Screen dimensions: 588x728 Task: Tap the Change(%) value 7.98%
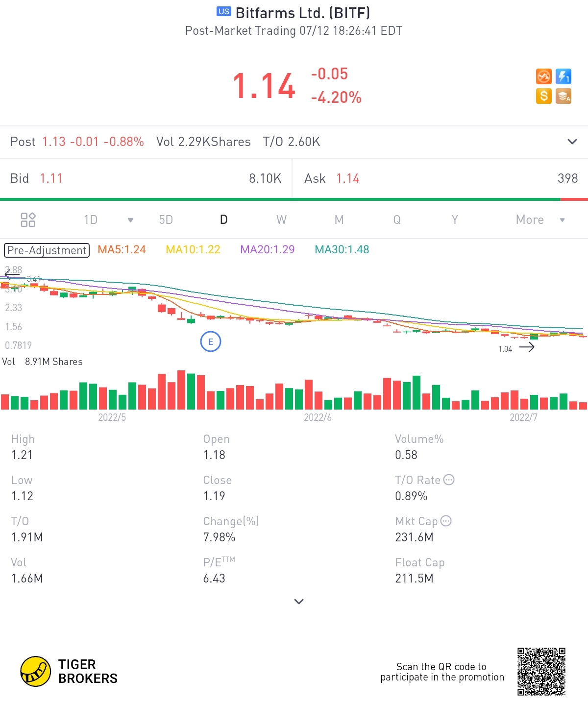tap(219, 537)
